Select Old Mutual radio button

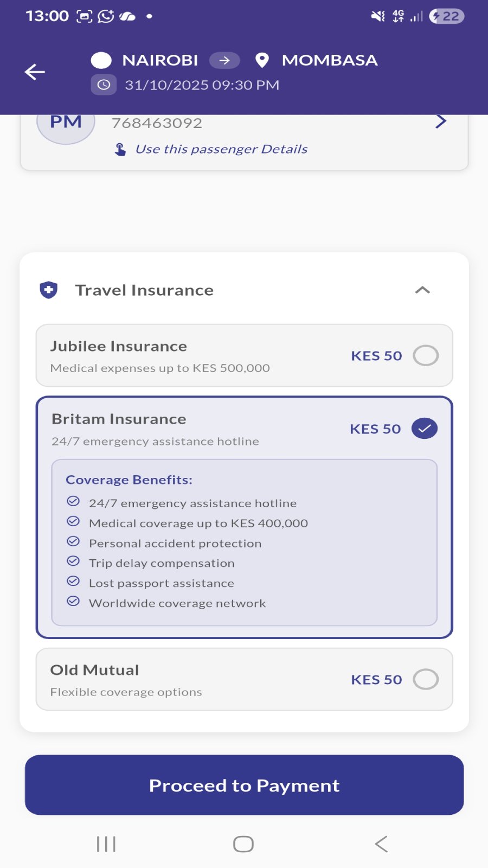click(x=426, y=679)
